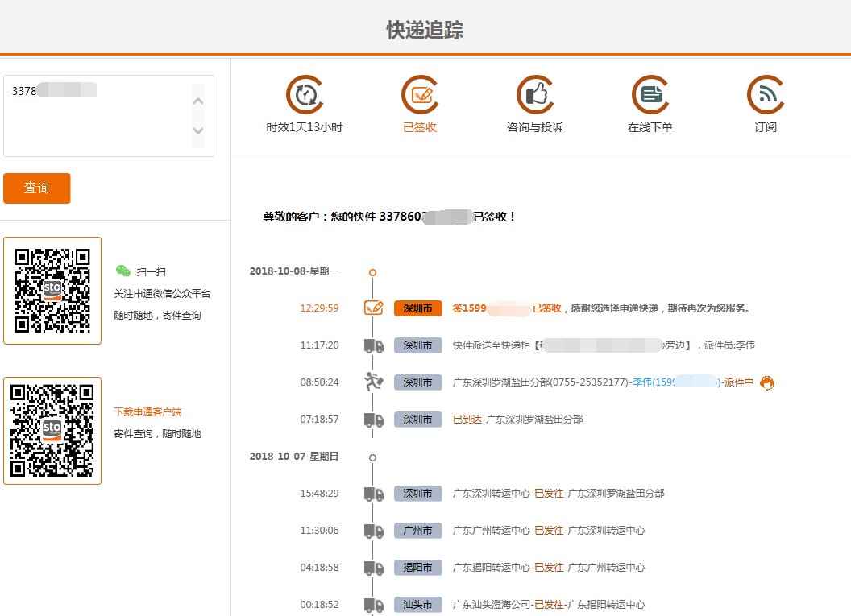This screenshot has width=851, height=616.
Task: Click delivery truck icon on 11:17:20 row
Action: (x=372, y=345)
